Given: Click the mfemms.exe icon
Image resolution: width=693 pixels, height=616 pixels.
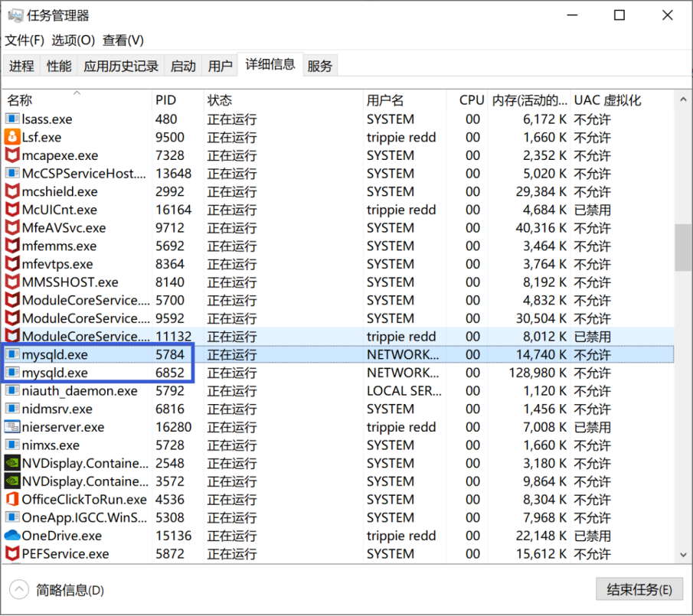Looking at the screenshot, I should click(x=12, y=246).
